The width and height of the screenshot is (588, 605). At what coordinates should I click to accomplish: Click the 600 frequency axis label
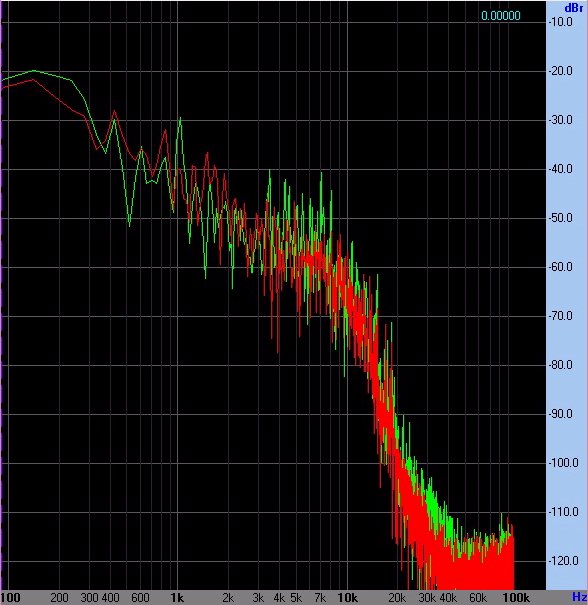pyautogui.click(x=140, y=598)
